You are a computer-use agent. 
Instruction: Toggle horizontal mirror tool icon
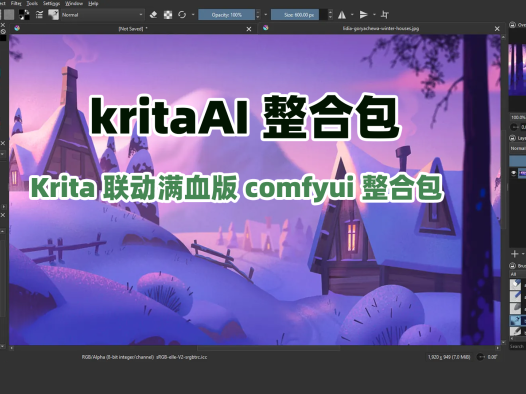point(342,15)
